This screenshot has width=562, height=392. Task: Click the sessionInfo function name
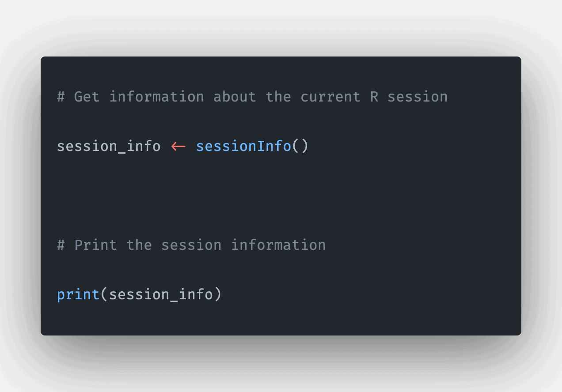(243, 146)
